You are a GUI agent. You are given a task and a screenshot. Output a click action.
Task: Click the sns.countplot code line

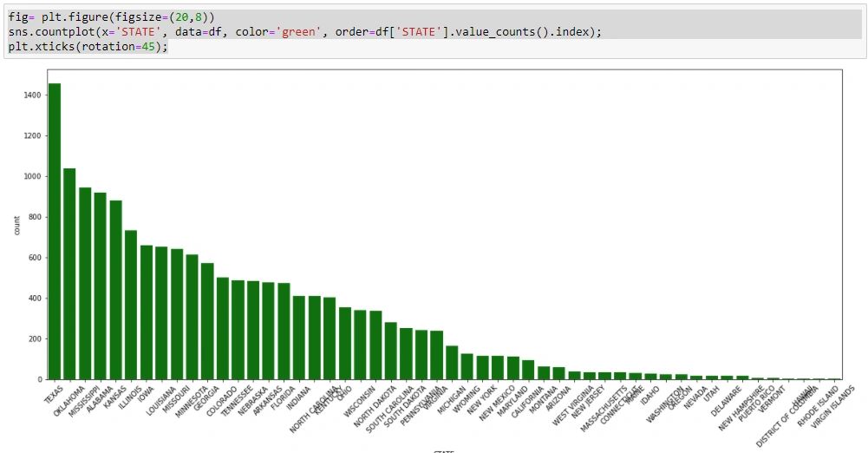(305, 31)
